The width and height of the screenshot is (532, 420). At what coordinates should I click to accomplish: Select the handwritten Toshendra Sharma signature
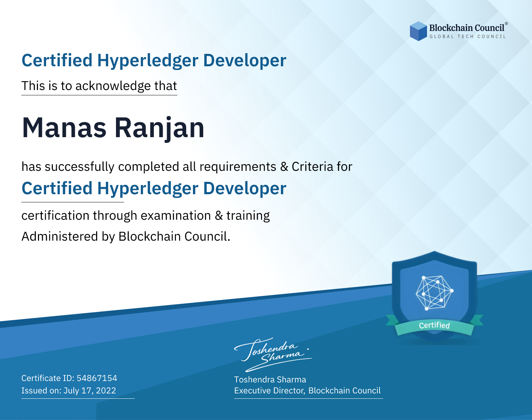click(273, 354)
